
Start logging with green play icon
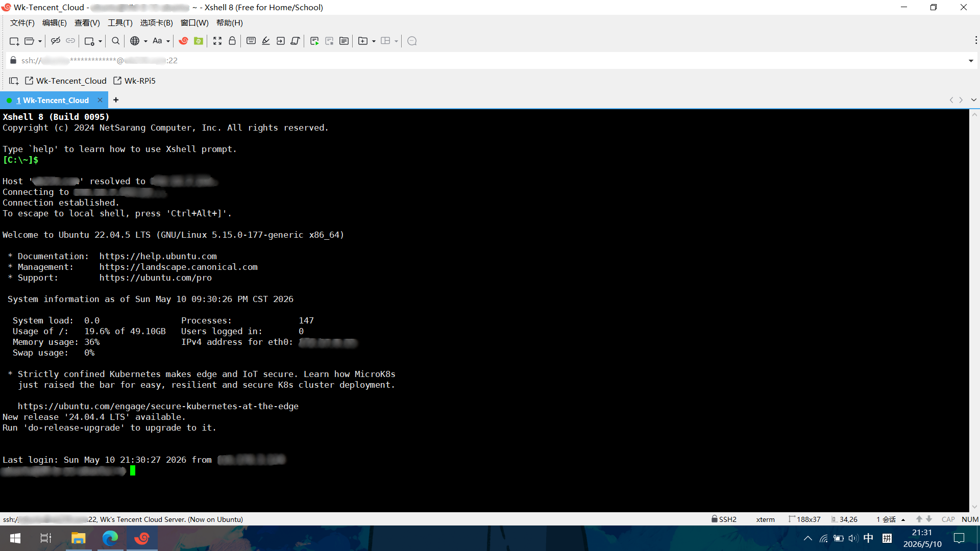(x=314, y=41)
